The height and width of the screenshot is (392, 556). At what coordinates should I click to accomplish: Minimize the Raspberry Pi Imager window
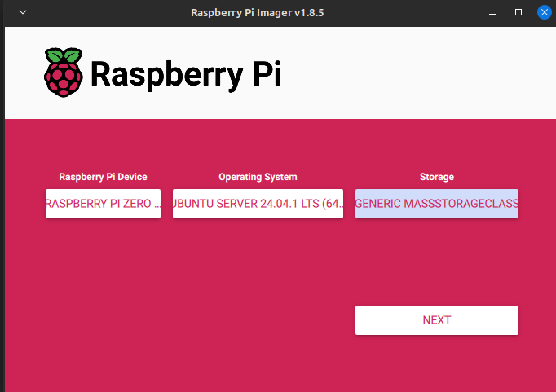[492, 13]
